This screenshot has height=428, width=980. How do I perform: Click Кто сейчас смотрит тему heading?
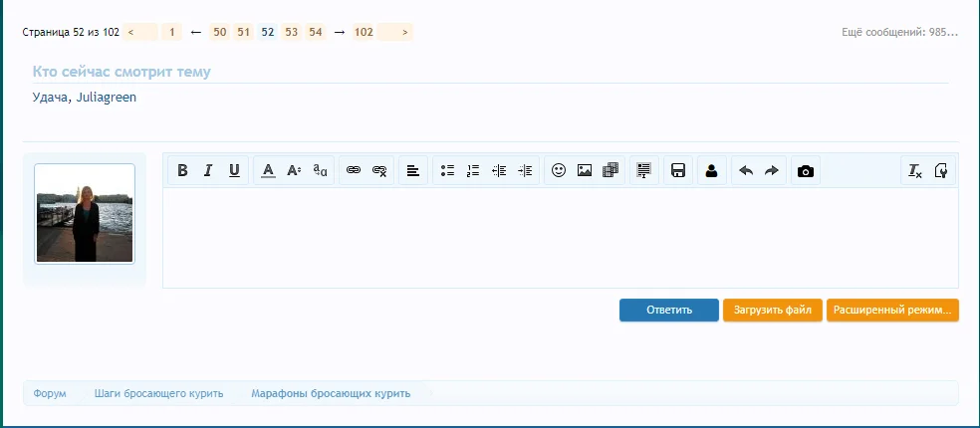tap(122, 72)
